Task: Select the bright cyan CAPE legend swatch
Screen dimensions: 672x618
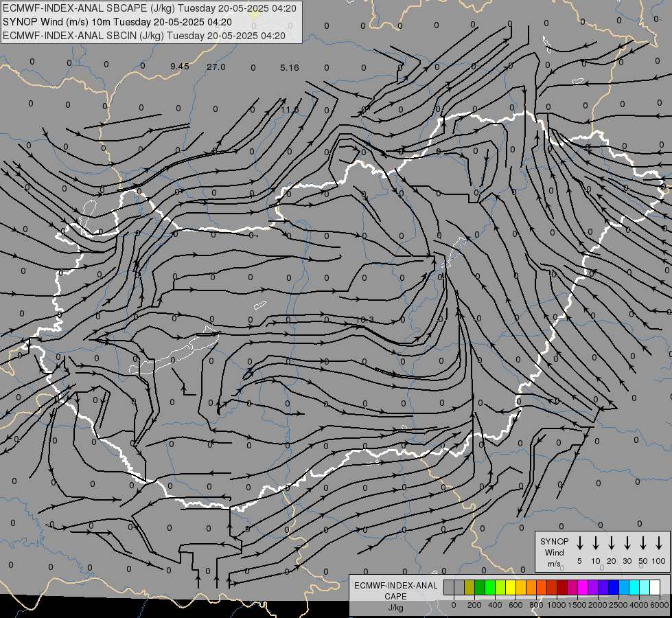Action: coord(634,587)
